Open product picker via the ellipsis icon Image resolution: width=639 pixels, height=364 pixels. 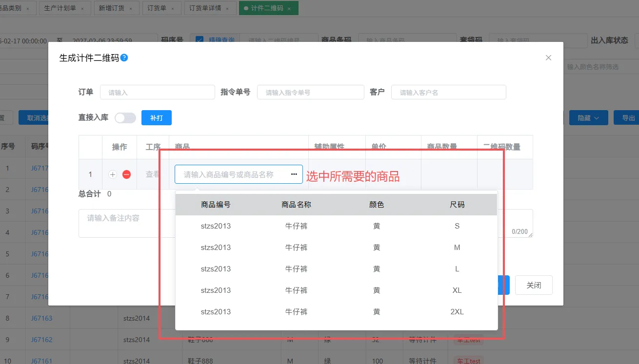pos(294,174)
